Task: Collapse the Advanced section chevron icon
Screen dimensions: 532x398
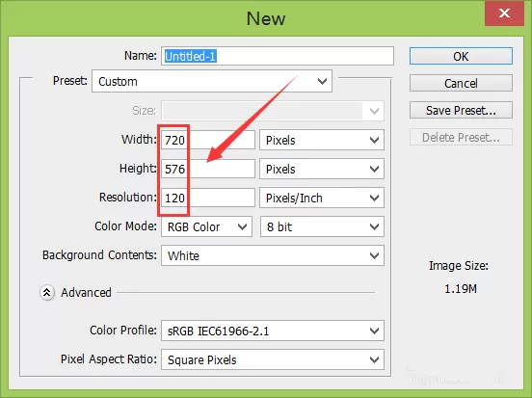Action: coord(47,293)
